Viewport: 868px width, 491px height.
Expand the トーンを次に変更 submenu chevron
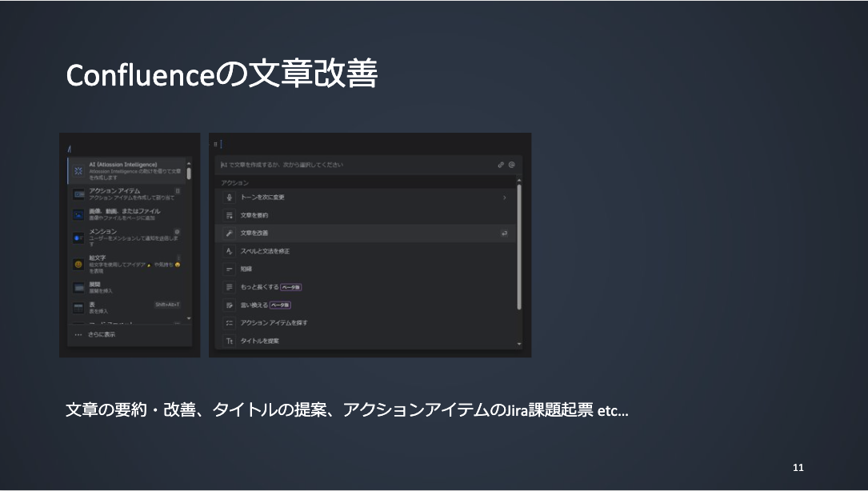tap(504, 198)
